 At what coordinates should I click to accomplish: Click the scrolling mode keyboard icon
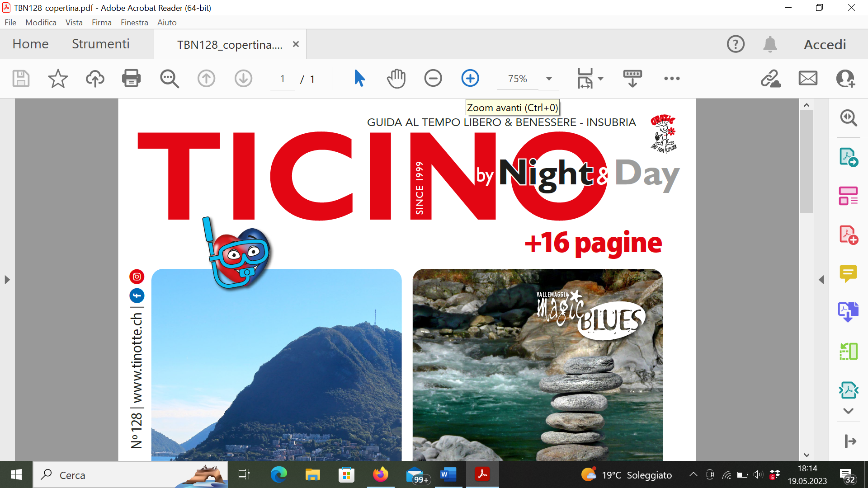(x=632, y=79)
